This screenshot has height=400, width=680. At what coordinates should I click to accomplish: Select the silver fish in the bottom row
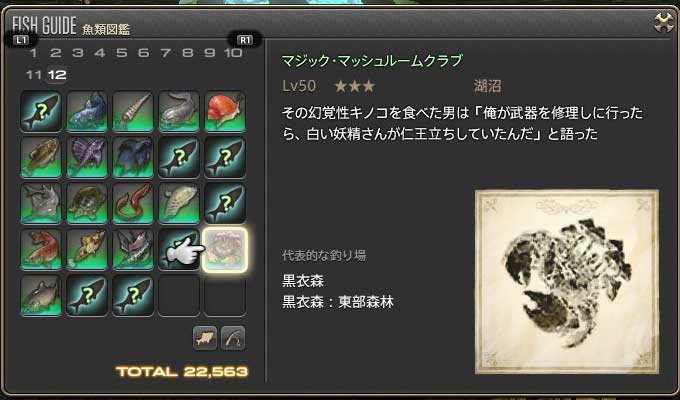(x=41, y=295)
